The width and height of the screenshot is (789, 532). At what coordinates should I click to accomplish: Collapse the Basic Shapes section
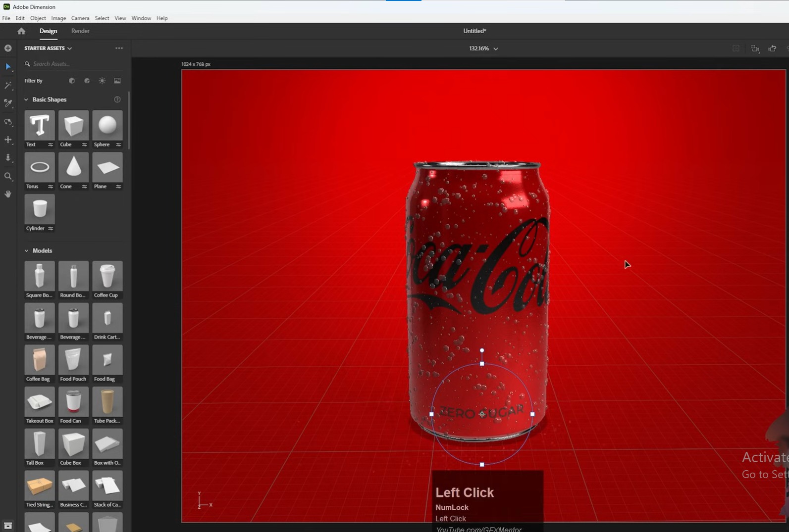point(26,99)
